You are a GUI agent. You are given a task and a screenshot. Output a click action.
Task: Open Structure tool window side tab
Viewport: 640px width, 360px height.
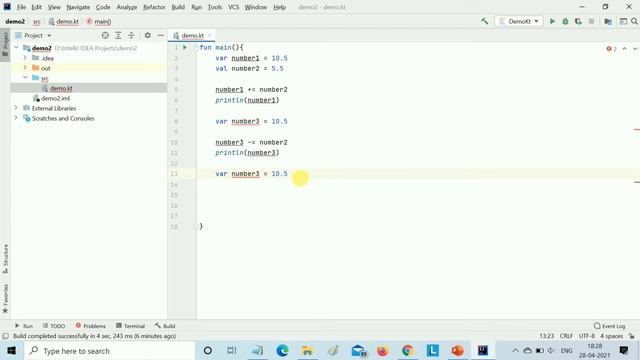(x=5, y=259)
